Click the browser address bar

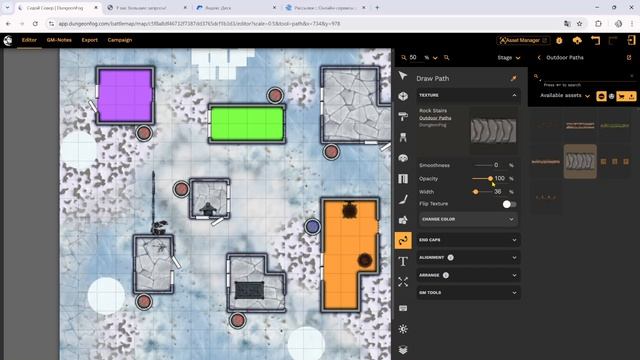pyautogui.click(x=302, y=24)
